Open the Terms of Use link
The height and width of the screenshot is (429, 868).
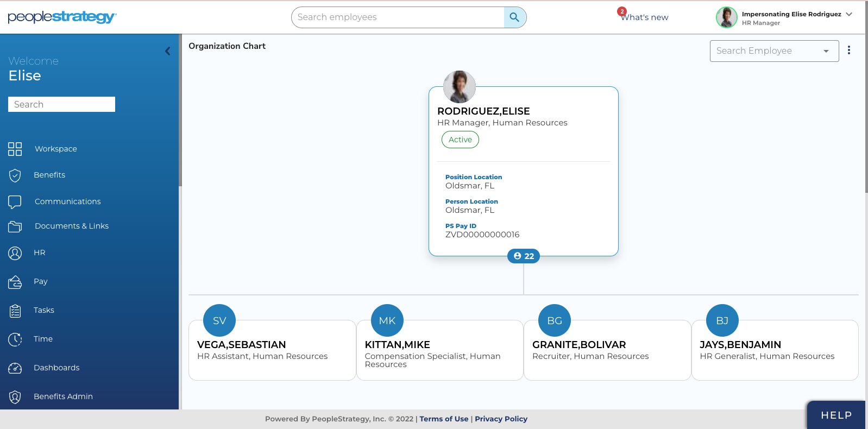pyautogui.click(x=444, y=419)
